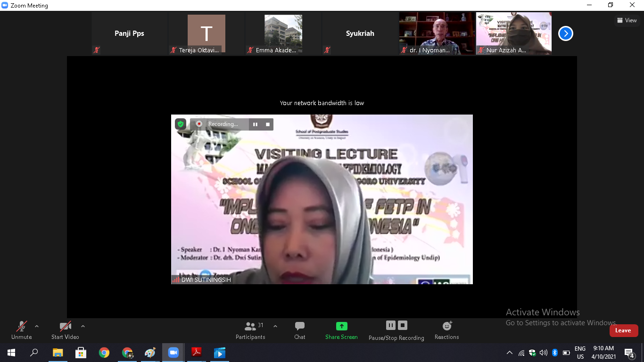The height and width of the screenshot is (362, 644).
Task: Open File Explorer from taskbar
Action: click(x=58, y=353)
